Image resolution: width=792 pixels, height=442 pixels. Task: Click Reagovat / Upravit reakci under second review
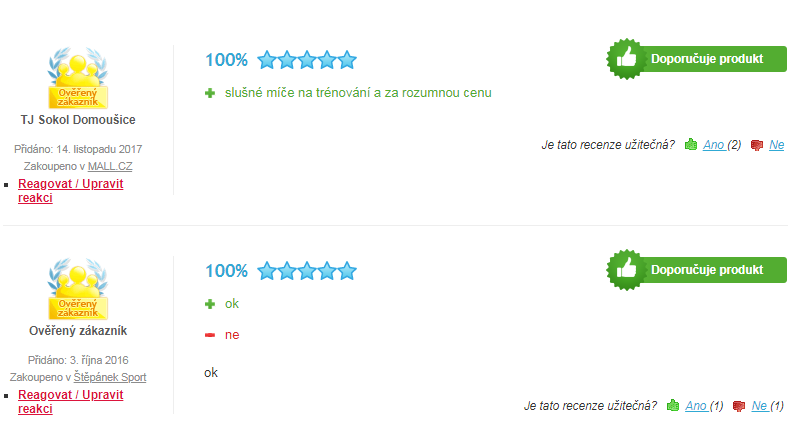(71, 402)
